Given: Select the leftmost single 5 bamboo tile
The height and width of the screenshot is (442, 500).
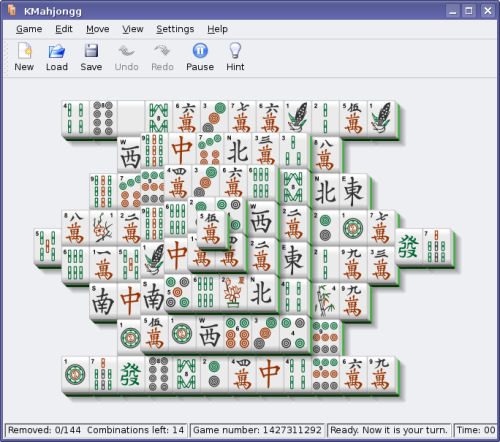Looking at the screenshot, I should pos(48,246).
